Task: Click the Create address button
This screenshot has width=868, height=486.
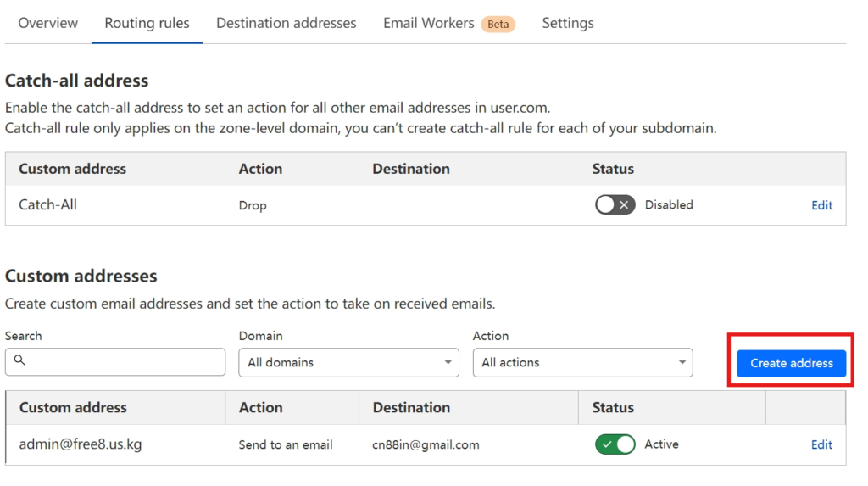Action: tap(791, 364)
